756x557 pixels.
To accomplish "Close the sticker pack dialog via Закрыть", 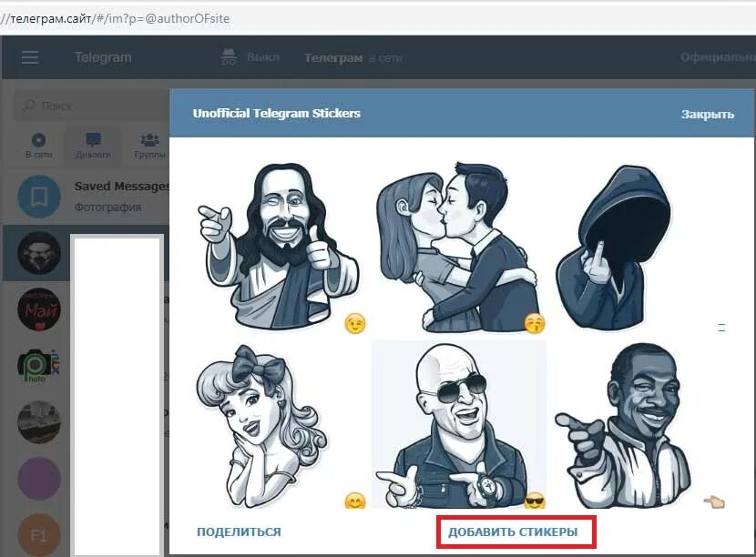I will (708, 114).
